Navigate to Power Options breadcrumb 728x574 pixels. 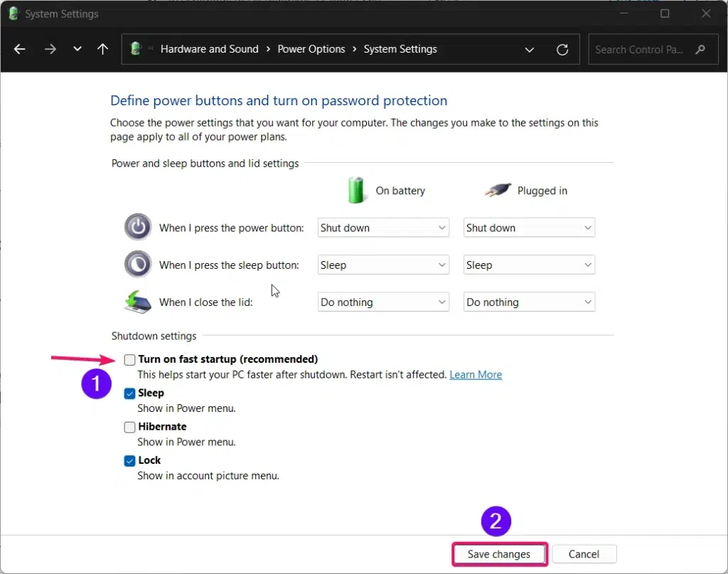[x=311, y=49]
